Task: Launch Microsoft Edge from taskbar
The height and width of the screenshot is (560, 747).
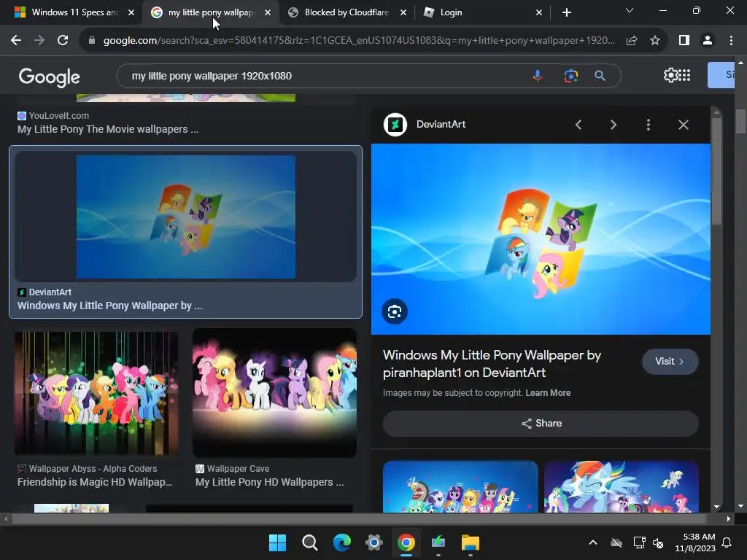Action: (341, 542)
